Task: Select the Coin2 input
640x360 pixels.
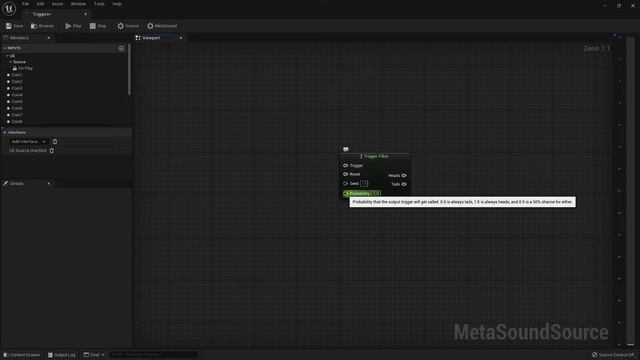Action: tap(17, 82)
